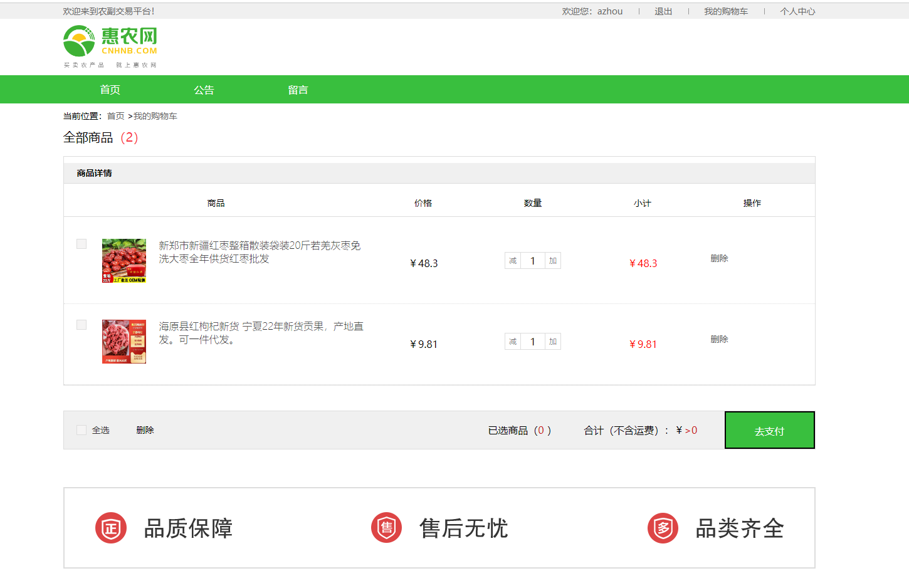This screenshot has height=588, width=909.
Task: Check the goji berry item checkbox
Action: 81,325
